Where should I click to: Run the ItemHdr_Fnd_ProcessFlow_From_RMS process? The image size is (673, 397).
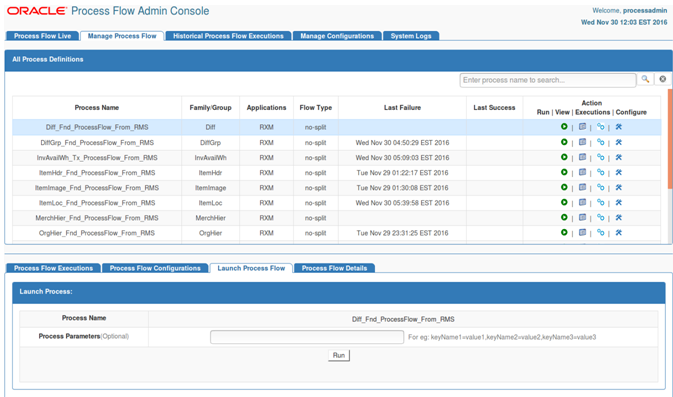[x=564, y=172]
